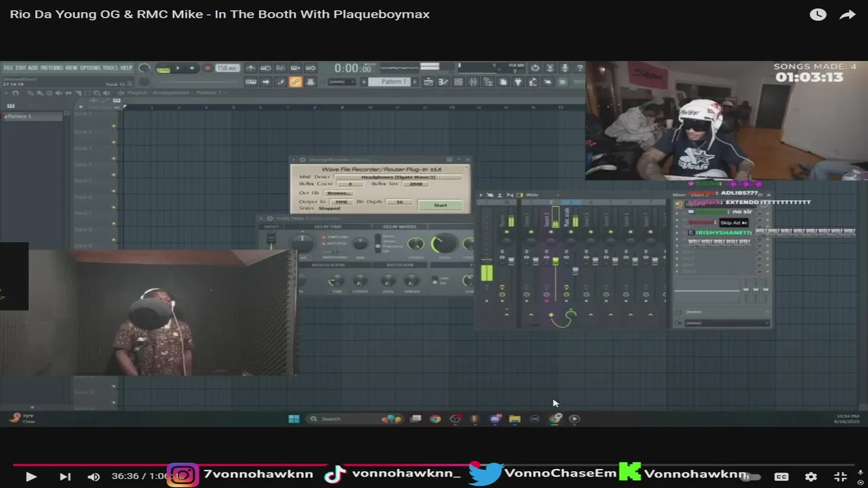Open YouTube player settings gear
Screen dimensions: 868x488
(x=811, y=476)
